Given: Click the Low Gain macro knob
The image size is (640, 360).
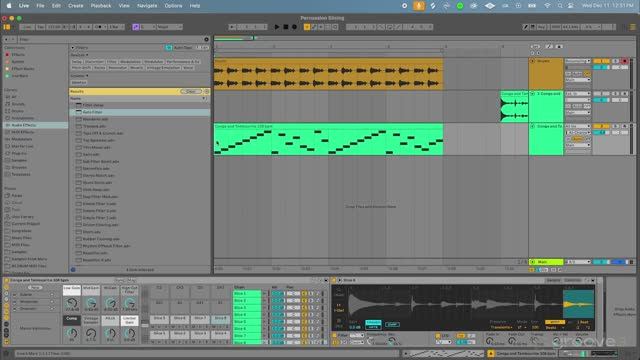Looking at the screenshot, I should (72, 303).
